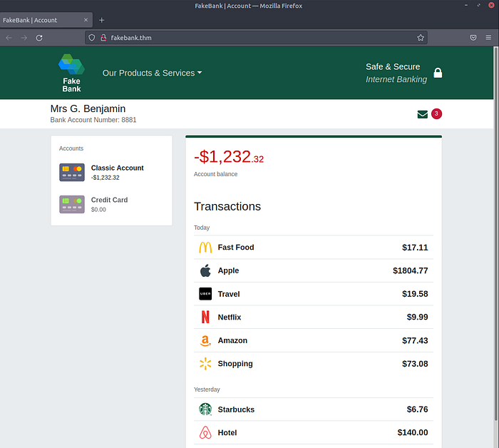Save to Pocket icon
This screenshot has width=499, height=448.
click(x=473, y=38)
